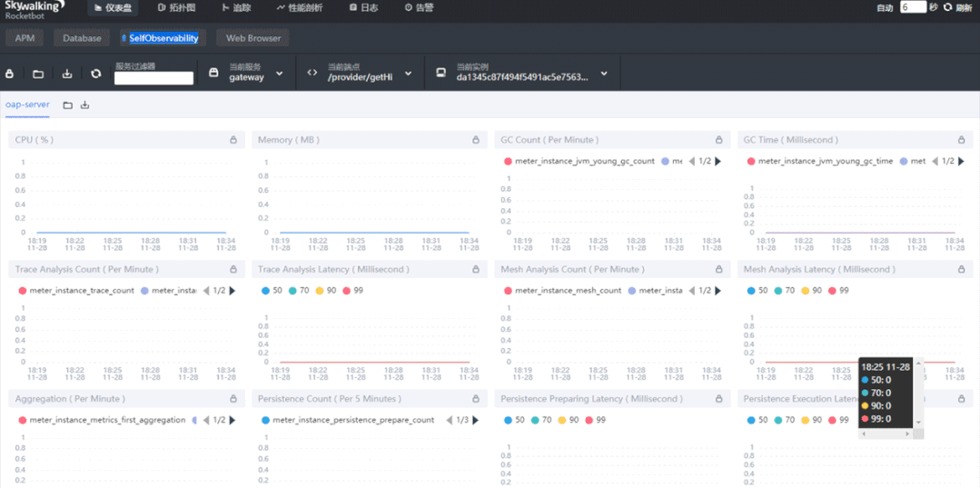Toggle lock on CPU ( % ) panel
The height and width of the screenshot is (488, 980).
click(x=233, y=140)
